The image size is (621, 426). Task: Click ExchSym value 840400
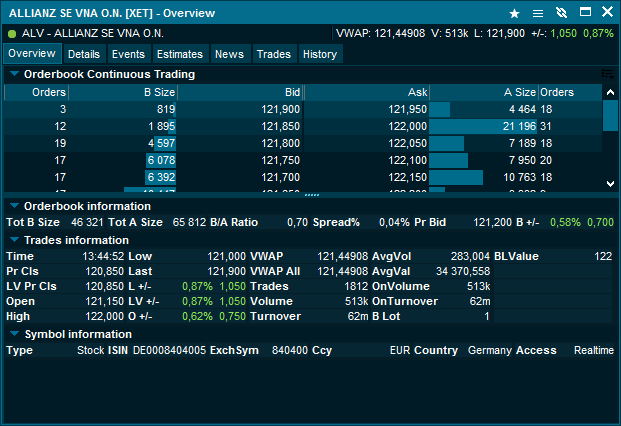[290, 350]
